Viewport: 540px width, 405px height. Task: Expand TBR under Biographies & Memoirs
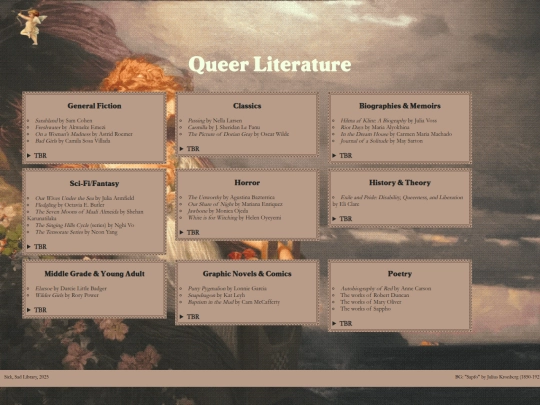[x=342, y=156]
